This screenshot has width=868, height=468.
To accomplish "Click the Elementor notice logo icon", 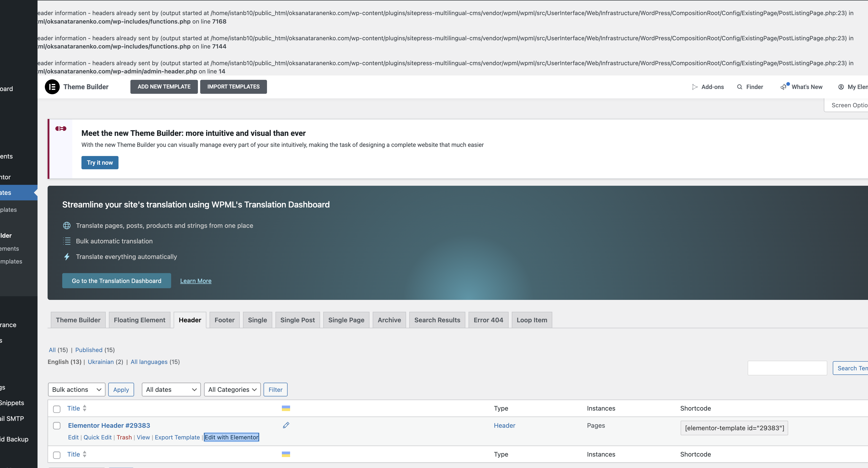I will 61,128.
